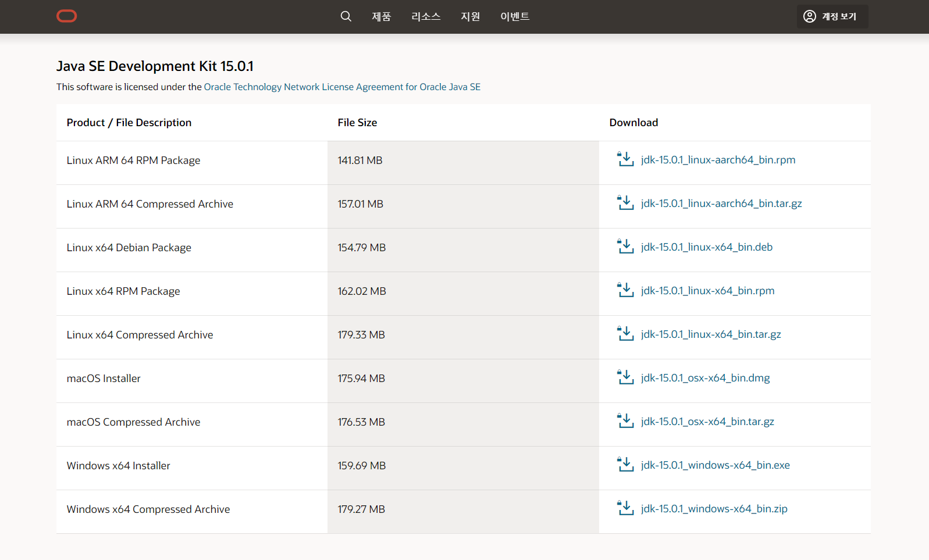
Task: Click download icon for windows-x64_bin.zip
Action: click(625, 508)
